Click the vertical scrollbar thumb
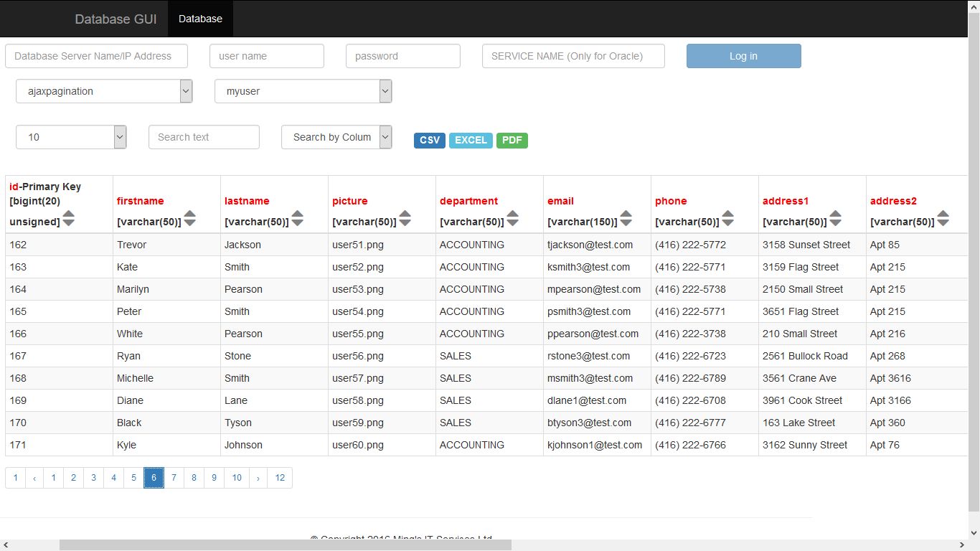The image size is (980, 551). point(974,262)
